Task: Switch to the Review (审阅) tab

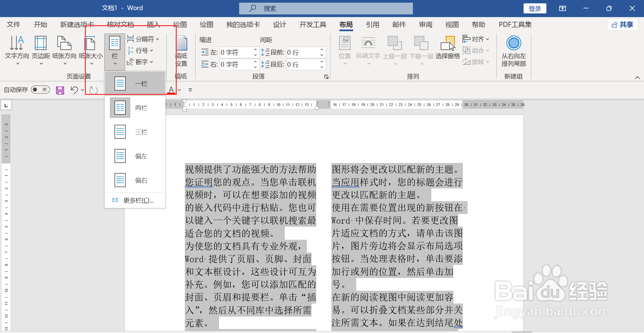Action: tap(426, 24)
